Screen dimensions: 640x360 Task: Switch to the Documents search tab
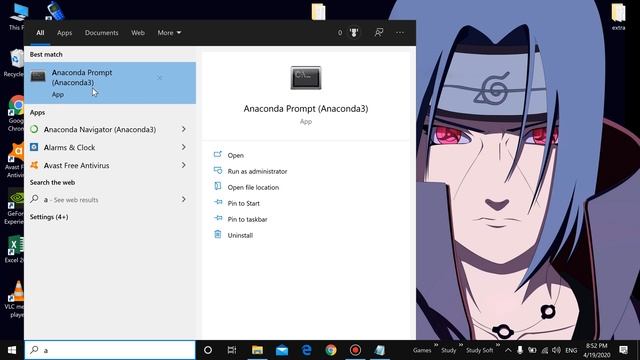[x=102, y=33]
